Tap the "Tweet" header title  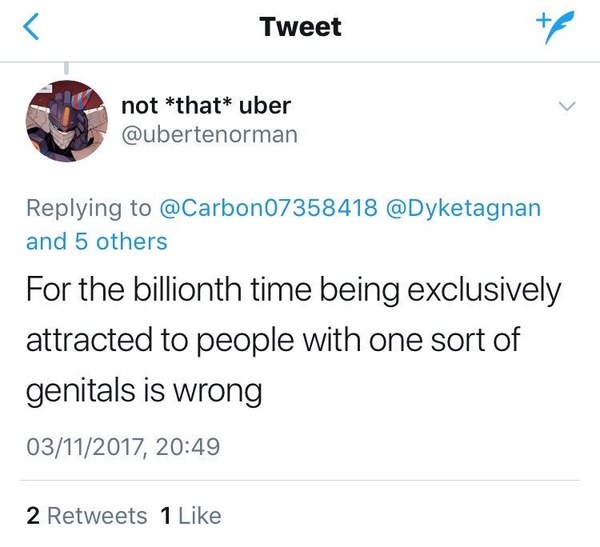click(x=300, y=27)
